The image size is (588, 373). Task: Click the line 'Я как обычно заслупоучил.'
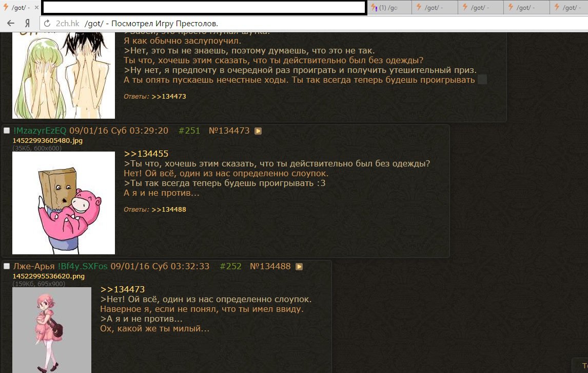183,41
